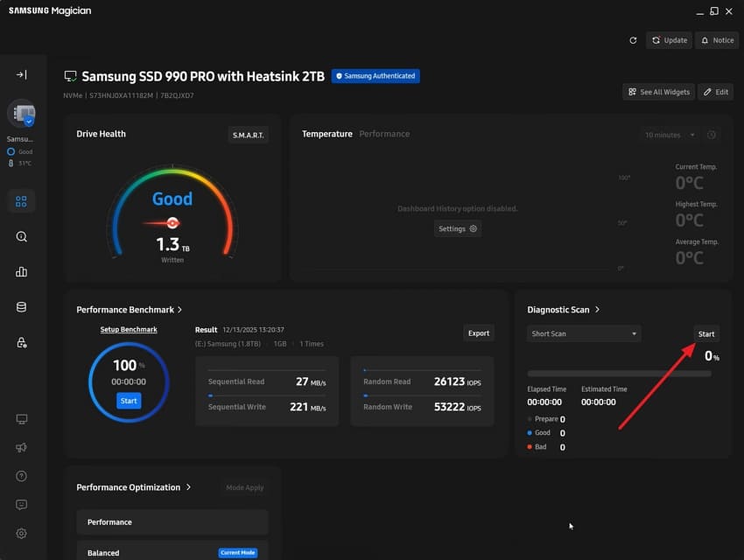Screen dimensions: 744x560
Task: Click the Good status in the sidebar
Action: coord(20,151)
